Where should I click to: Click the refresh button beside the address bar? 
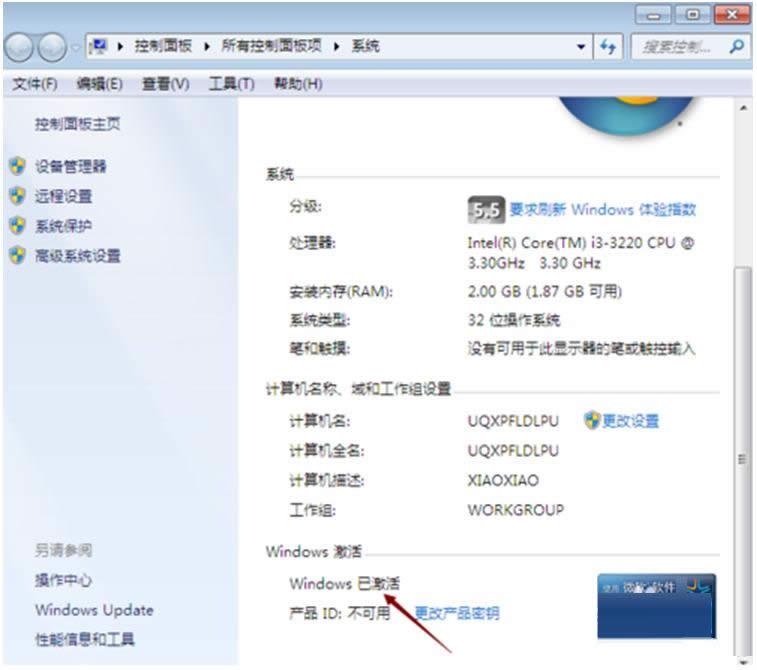coord(608,47)
